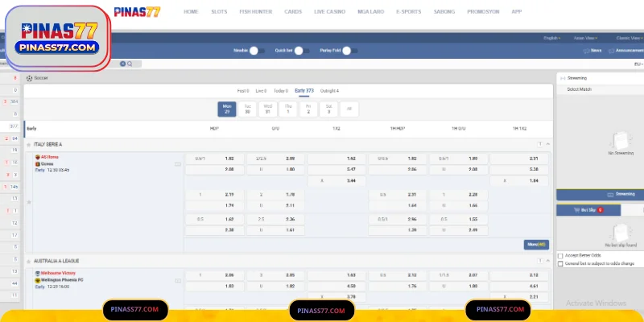Select the Wed 31 date button
This screenshot has height=322, width=644.
pyautogui.click(x=268, y=109)
